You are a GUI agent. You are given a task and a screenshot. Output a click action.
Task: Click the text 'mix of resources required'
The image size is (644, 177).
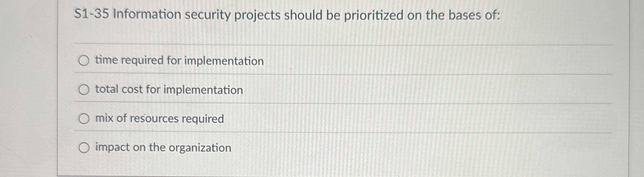159,119
